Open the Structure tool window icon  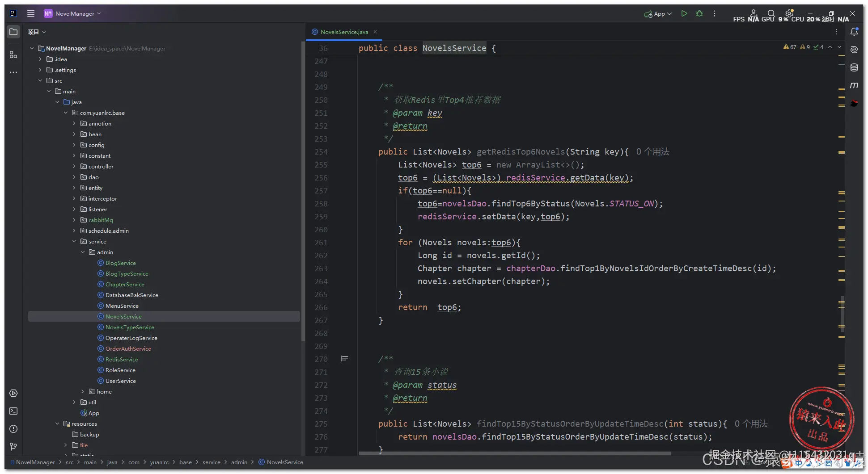click(13, 55)
